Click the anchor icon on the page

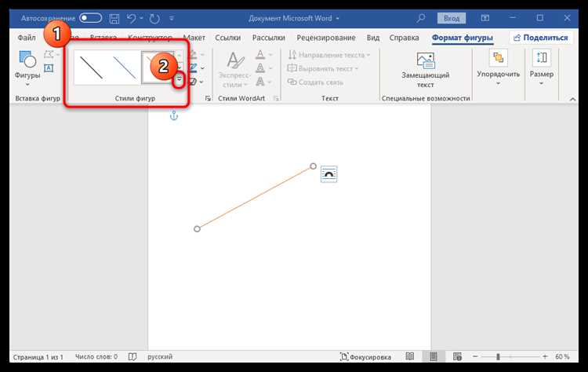click(x=173, y=115)
